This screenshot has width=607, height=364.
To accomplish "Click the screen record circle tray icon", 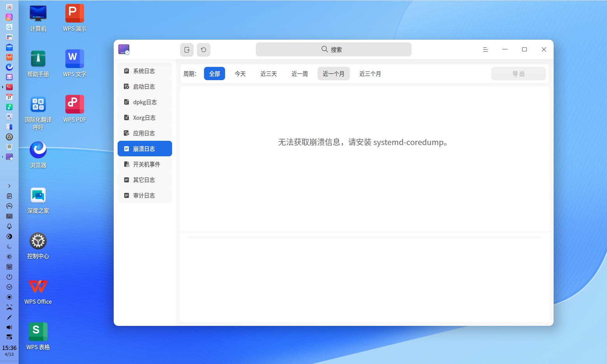I will click(9, 297).
